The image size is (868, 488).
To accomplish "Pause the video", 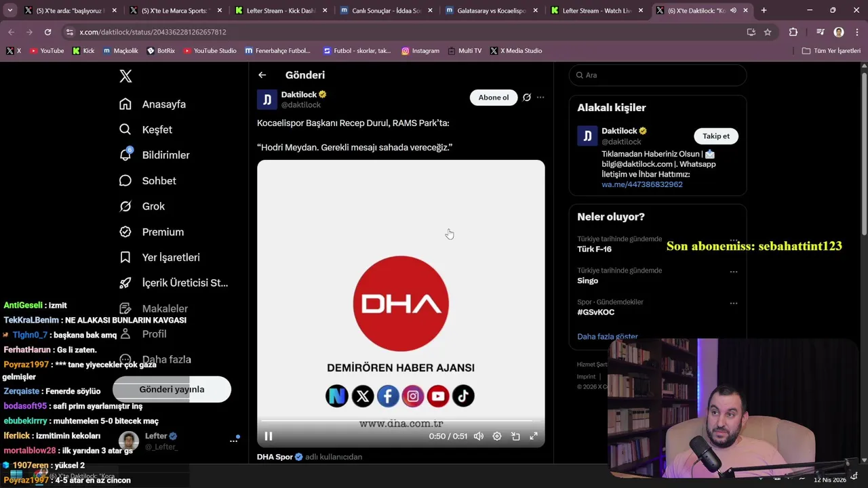I will (269, 436).
